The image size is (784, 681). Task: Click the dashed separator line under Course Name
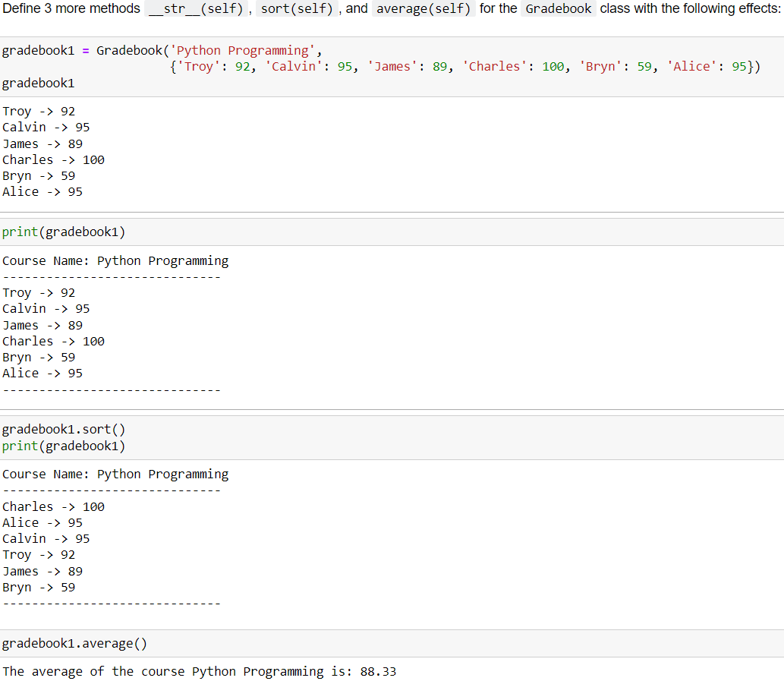tap(111, 276)
